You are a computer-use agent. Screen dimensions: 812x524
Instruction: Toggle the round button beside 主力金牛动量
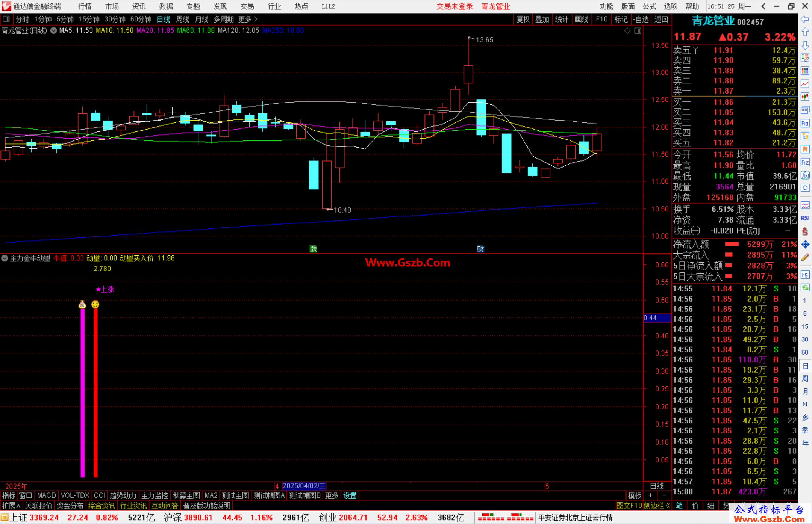tap(5, 258)
